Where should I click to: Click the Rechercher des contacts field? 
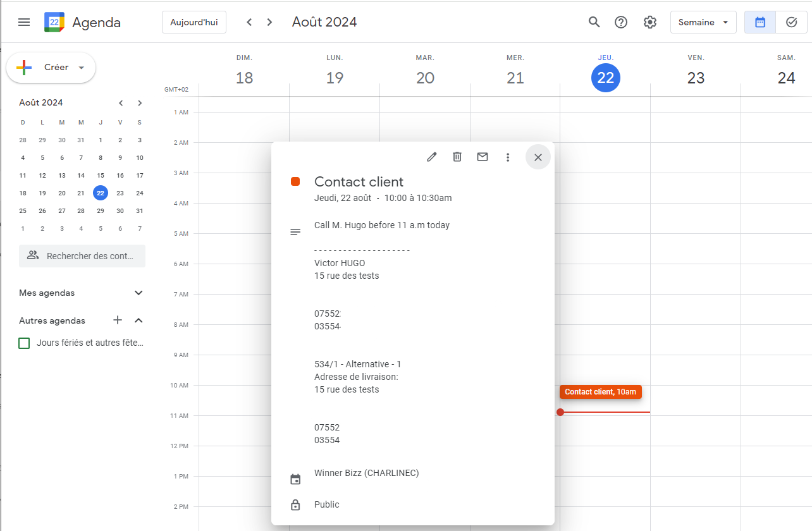(82, 255)
